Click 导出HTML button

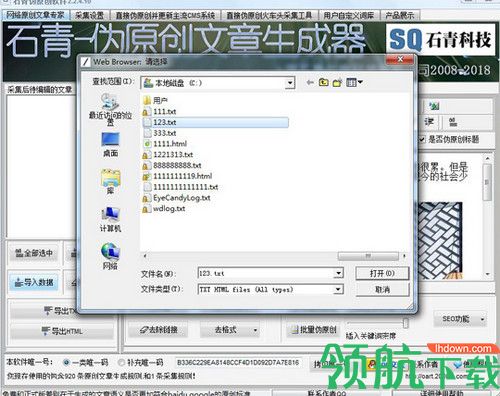(x=63, y=331)
